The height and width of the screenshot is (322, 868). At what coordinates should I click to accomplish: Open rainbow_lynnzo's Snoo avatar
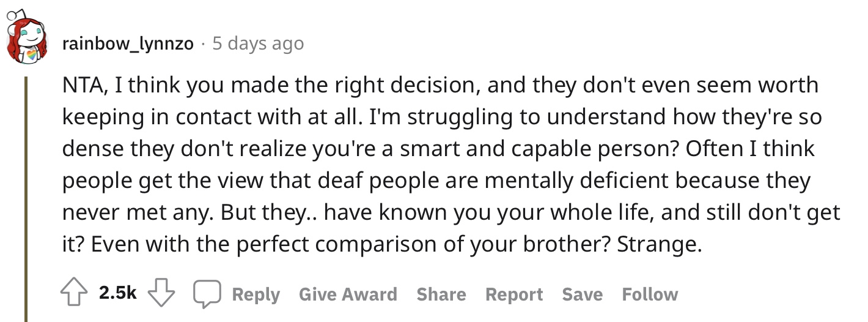[28, 39]
